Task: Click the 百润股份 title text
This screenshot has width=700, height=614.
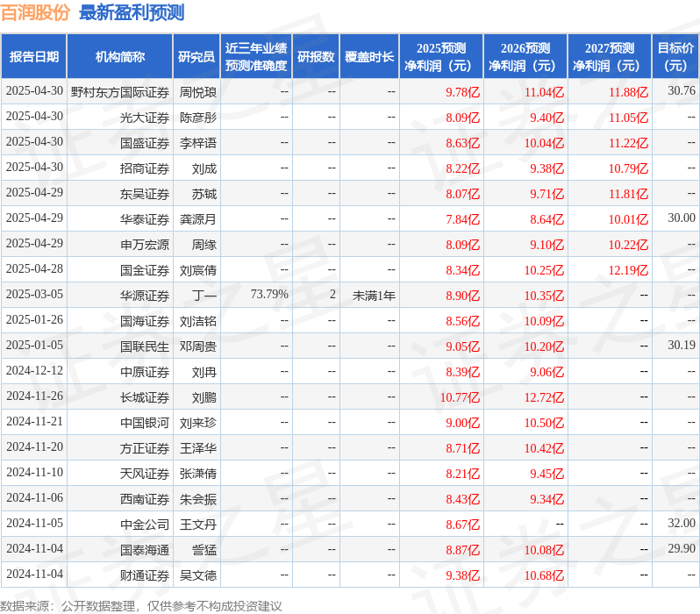Action: [x=35, y=12]
